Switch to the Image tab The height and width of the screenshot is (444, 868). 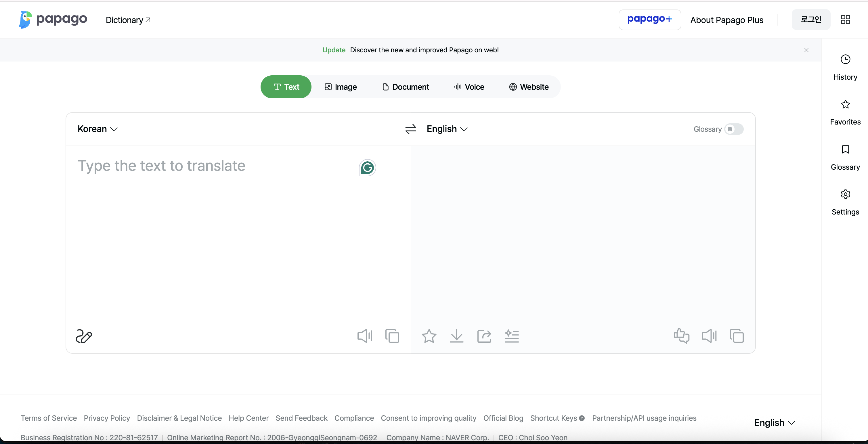pos(340,87)
